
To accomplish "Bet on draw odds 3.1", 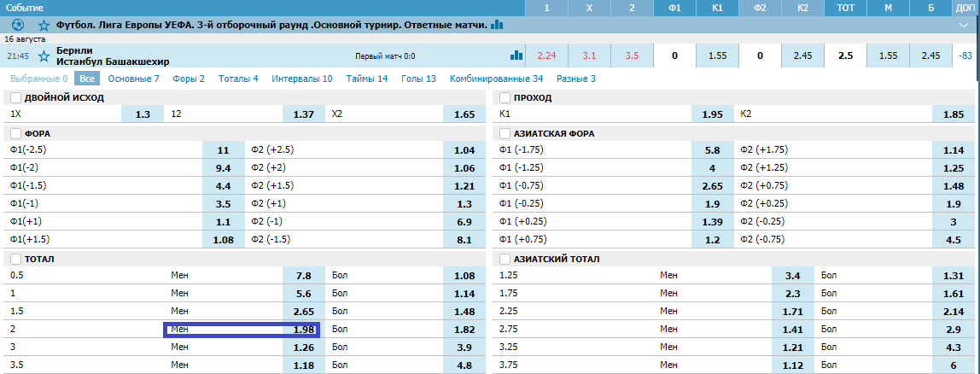I will pyautogui.click(x=589, y=56).
